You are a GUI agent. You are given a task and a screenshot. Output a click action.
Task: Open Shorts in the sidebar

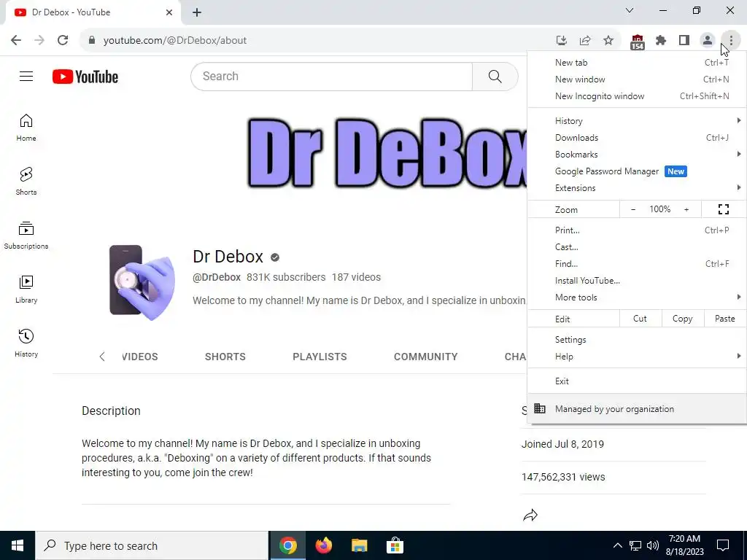(x=26, y=182)
